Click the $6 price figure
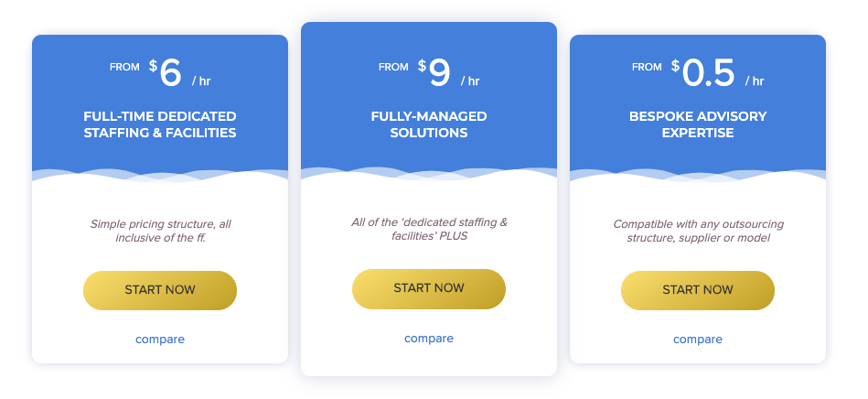The width and height of the screenshot is (868, 399). (x=165, y=73)
